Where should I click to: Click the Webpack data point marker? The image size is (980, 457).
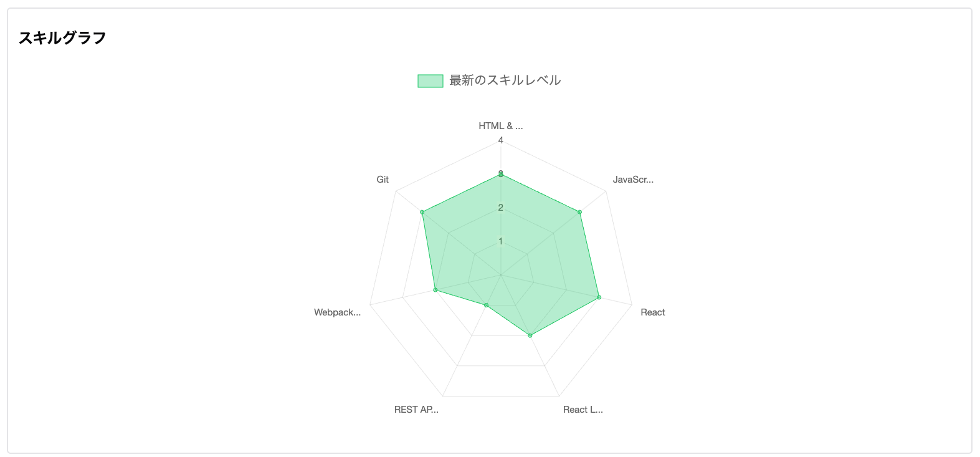click(435, 290)
